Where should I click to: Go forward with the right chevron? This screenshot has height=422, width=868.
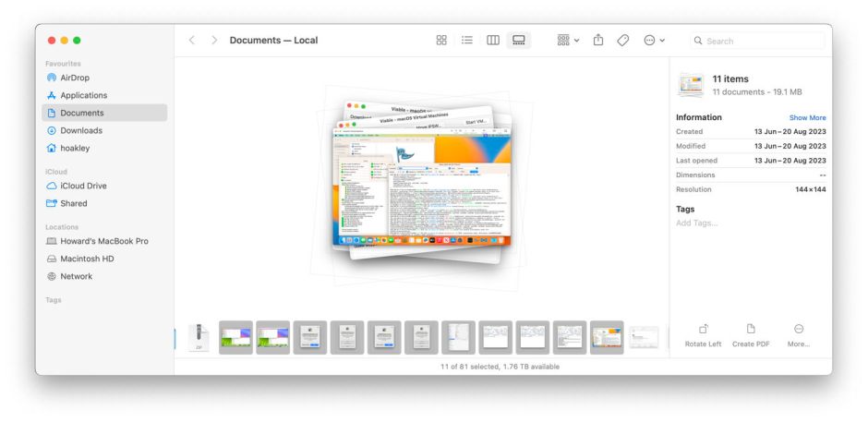[214, 41]
